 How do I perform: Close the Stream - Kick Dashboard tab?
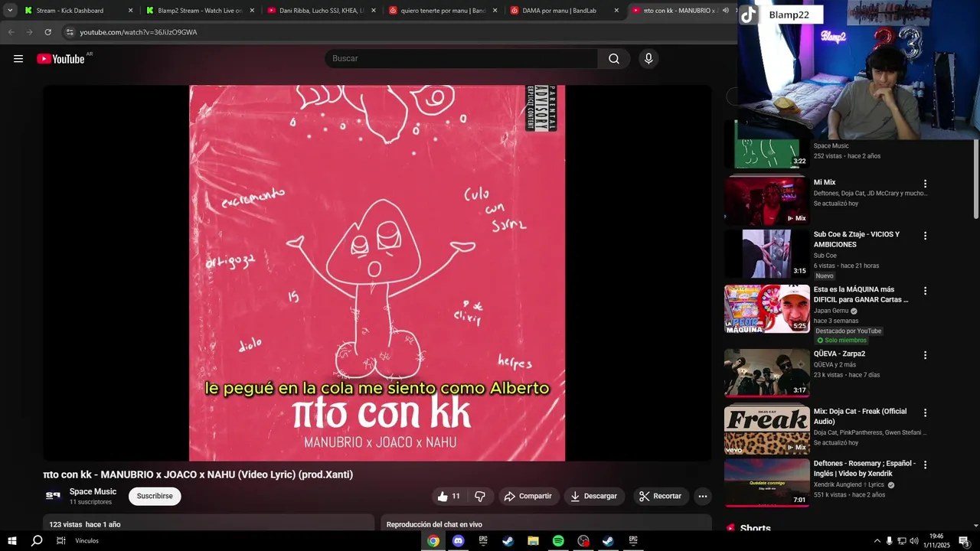click(x=130, y=11)
